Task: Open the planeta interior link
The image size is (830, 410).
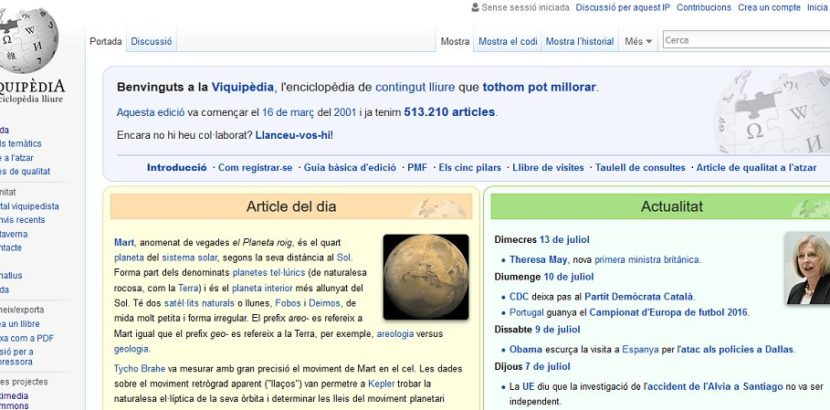Action: [262, 288]
